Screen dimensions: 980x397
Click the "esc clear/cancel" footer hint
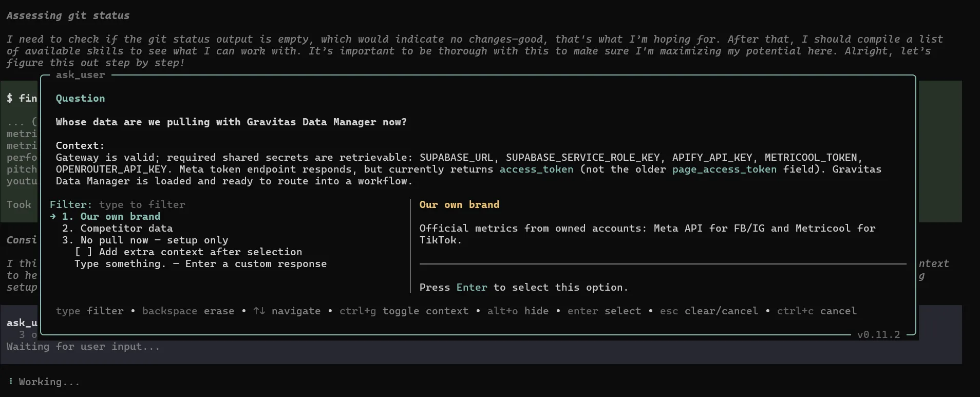[x=709, y=311]
